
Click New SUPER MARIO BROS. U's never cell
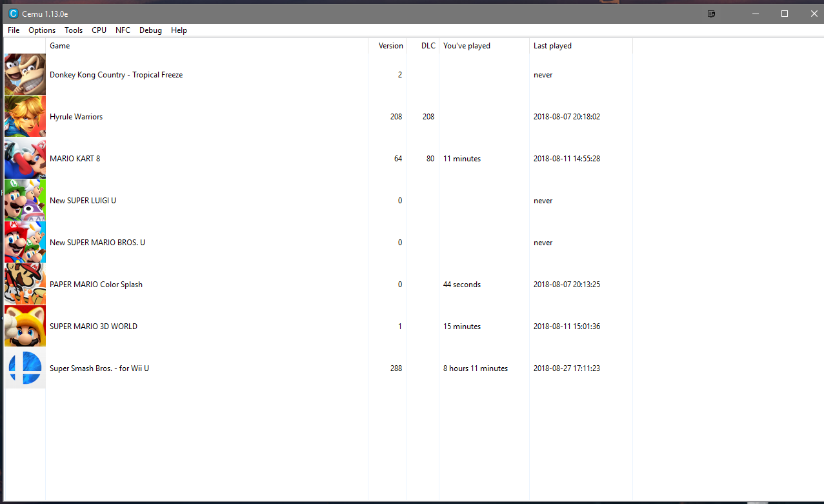point(543,243)
